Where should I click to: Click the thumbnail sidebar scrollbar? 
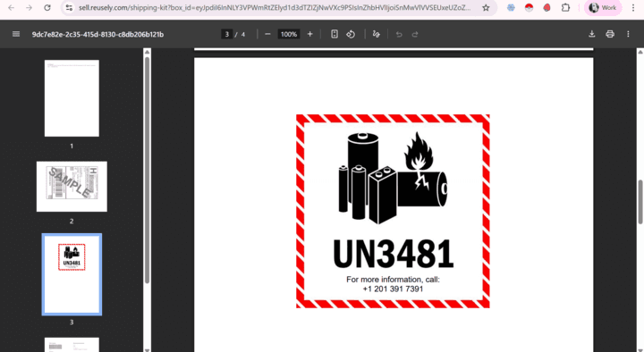147,170
